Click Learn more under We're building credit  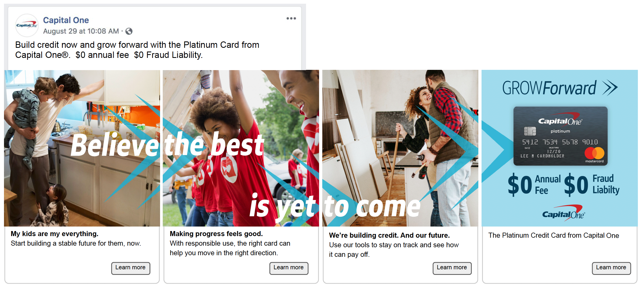pyautogui.click(x=452, y=268)
